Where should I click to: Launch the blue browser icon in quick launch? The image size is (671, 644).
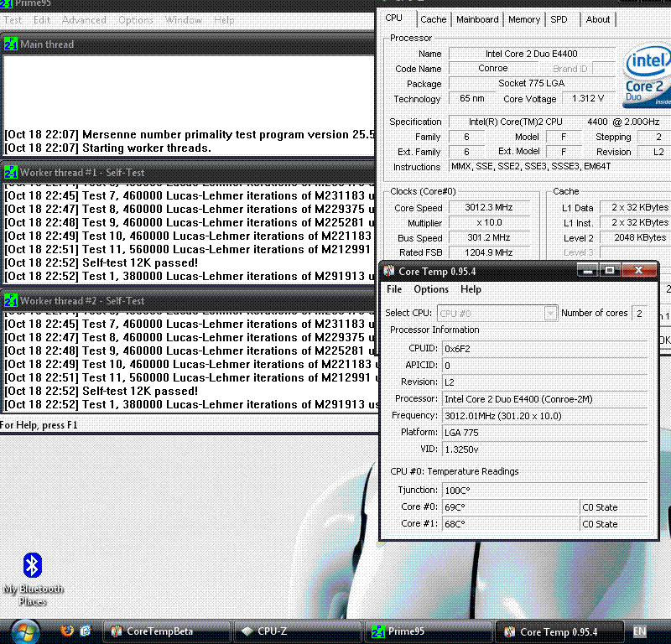tap(86, 631)
